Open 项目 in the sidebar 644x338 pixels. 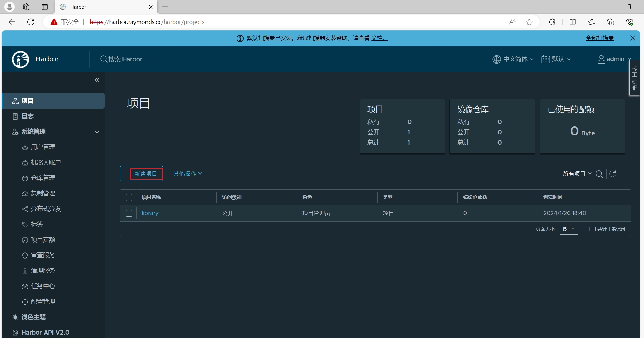(x=53, y=101)
